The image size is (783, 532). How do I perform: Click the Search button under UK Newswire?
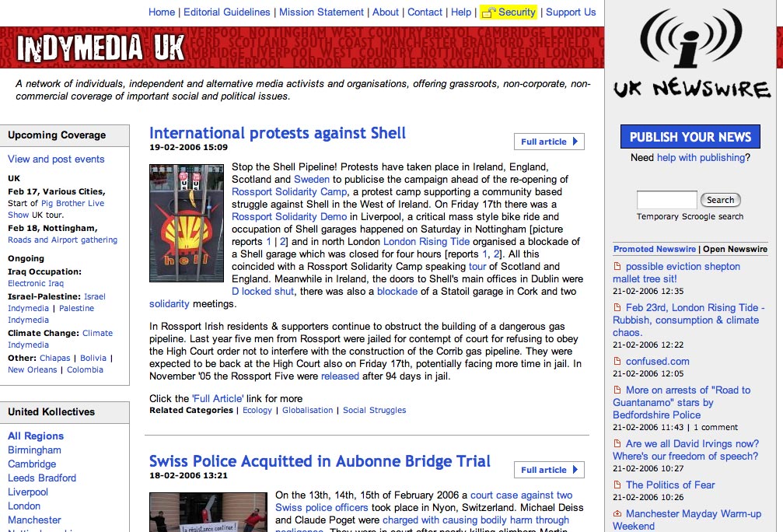point(720,200)
